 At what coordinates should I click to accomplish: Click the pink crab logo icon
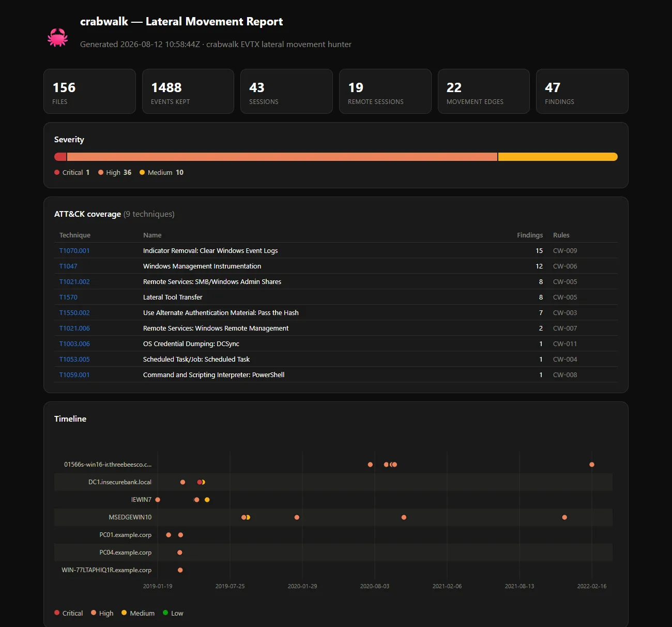click(58, 37)
